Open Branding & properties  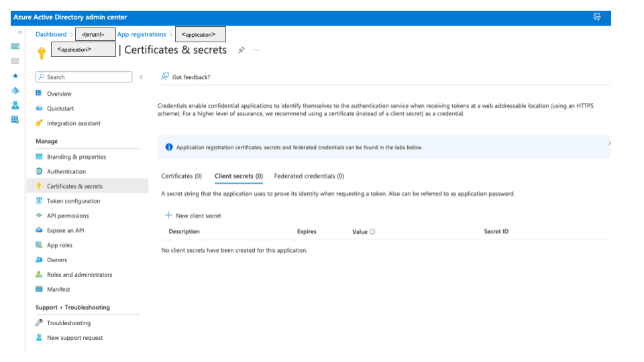tap(76, 157)
